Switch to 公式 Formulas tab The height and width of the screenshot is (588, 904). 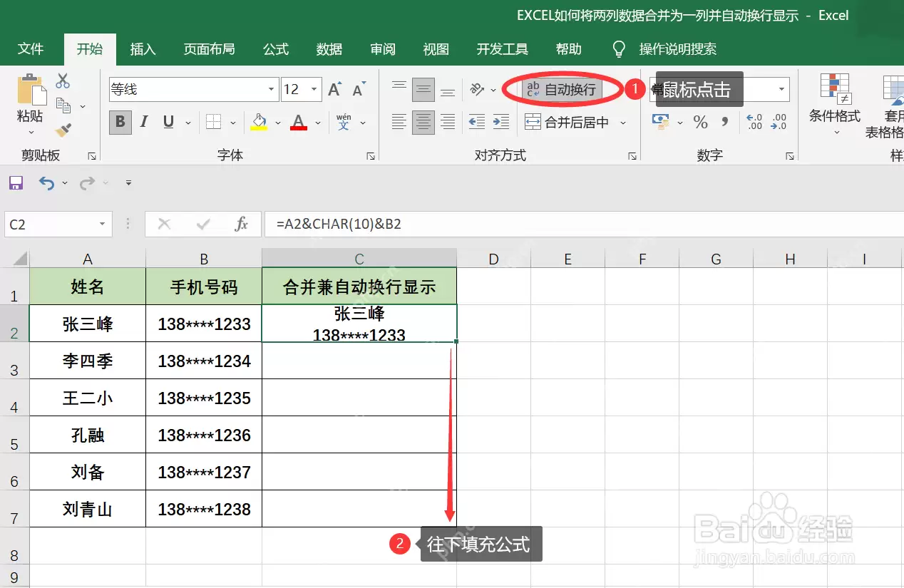(x=276, y=49)
